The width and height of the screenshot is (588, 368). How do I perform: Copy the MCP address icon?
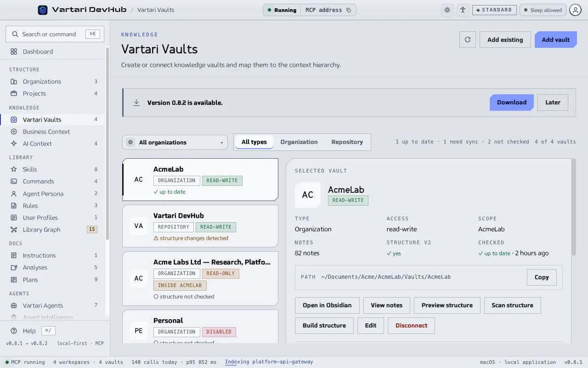[349, 10]
